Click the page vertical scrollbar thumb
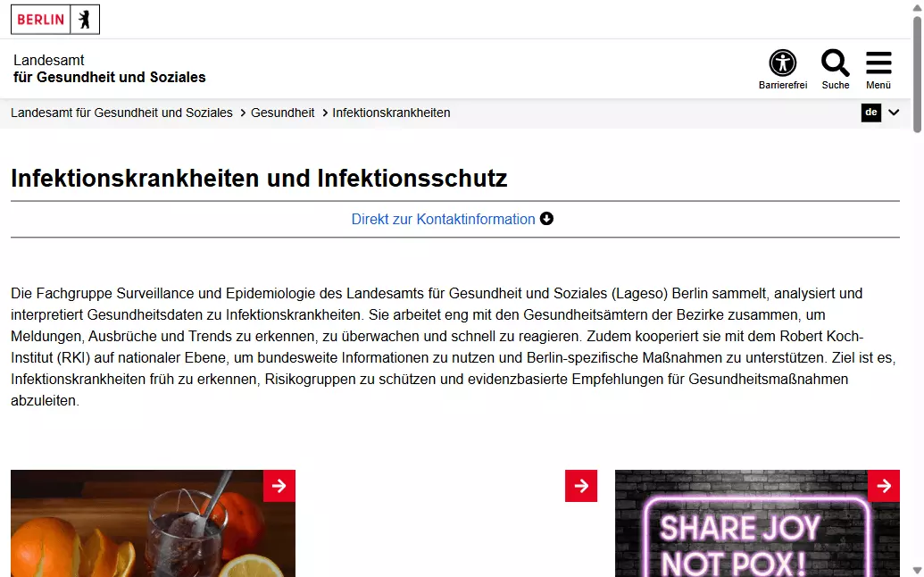Viewport: 924px width, 577px height. click(918, 74)
